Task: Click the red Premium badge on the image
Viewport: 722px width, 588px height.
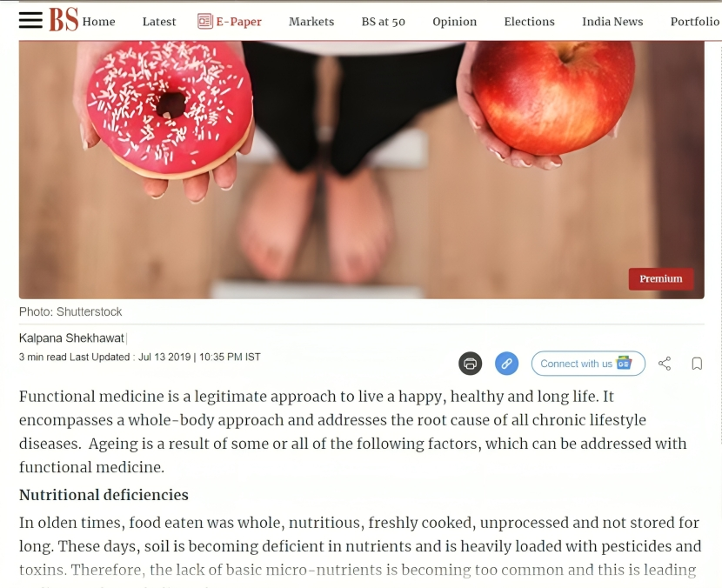Action: 661,278
